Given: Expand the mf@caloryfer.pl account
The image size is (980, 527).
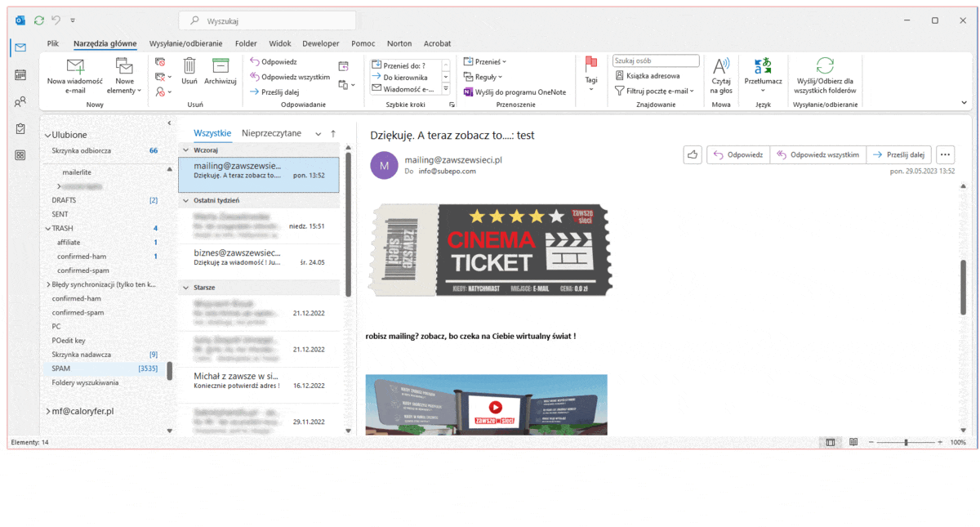Looking at the screenshot, I should pos(47,412).
